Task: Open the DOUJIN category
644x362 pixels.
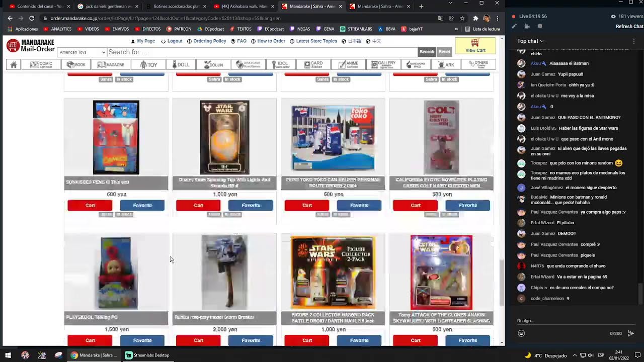Action: pyautogui.click(x=213, y=64)
